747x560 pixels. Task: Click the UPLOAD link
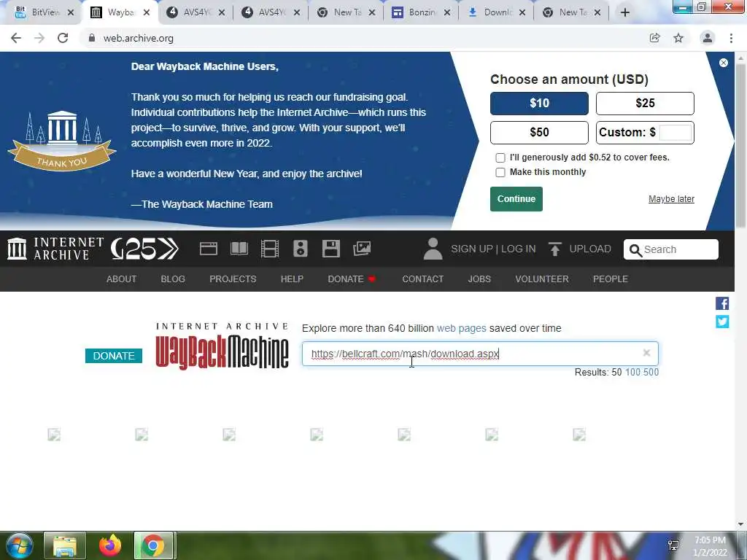pyautogui.click(x=589, y=249)
